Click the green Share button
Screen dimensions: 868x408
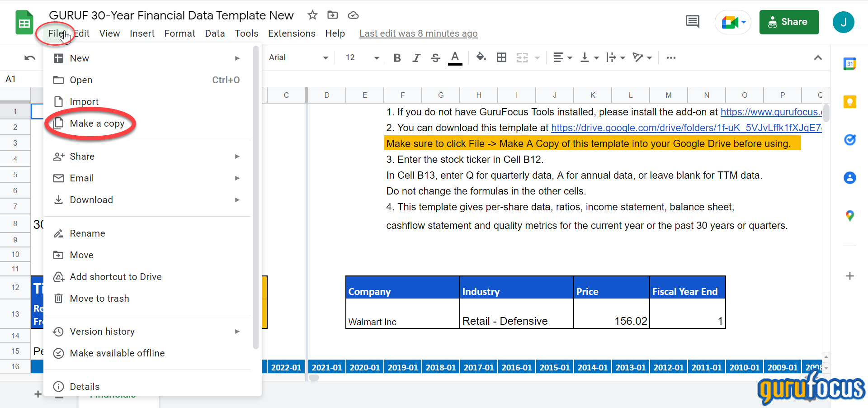[x=789, y=22]
